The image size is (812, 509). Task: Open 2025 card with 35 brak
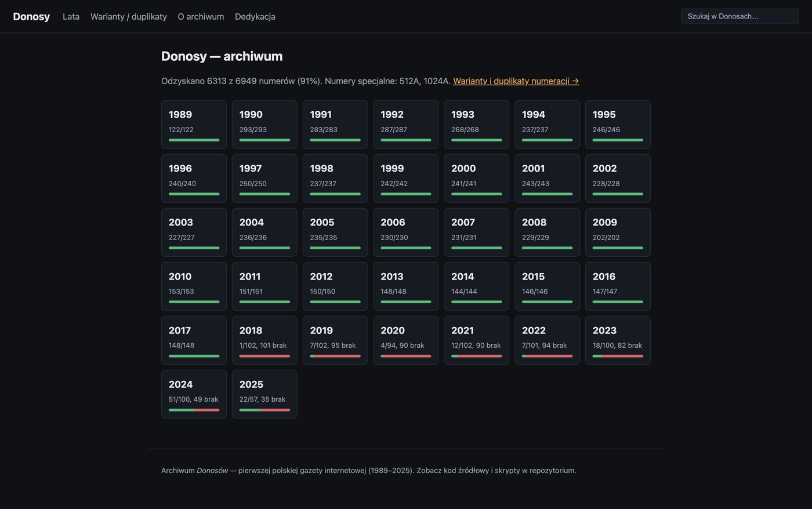click(264, 394)
